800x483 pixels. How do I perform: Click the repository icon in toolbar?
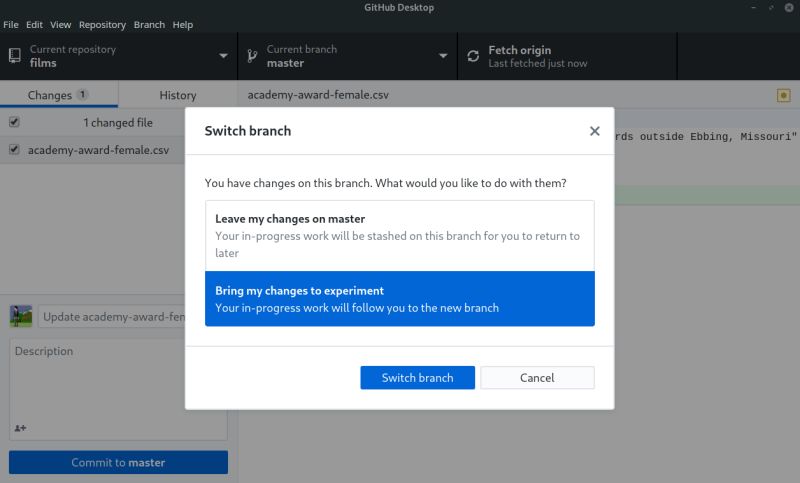click(15, 56)
